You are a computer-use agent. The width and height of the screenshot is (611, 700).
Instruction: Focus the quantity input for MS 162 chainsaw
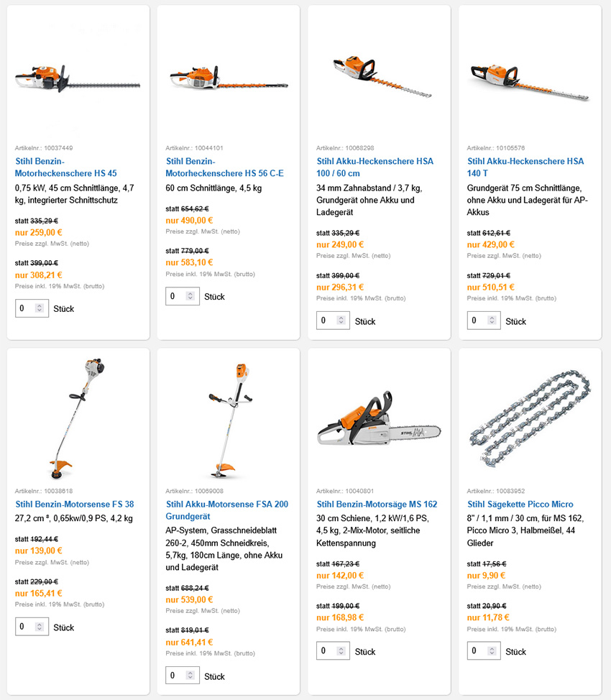[328, 651]
